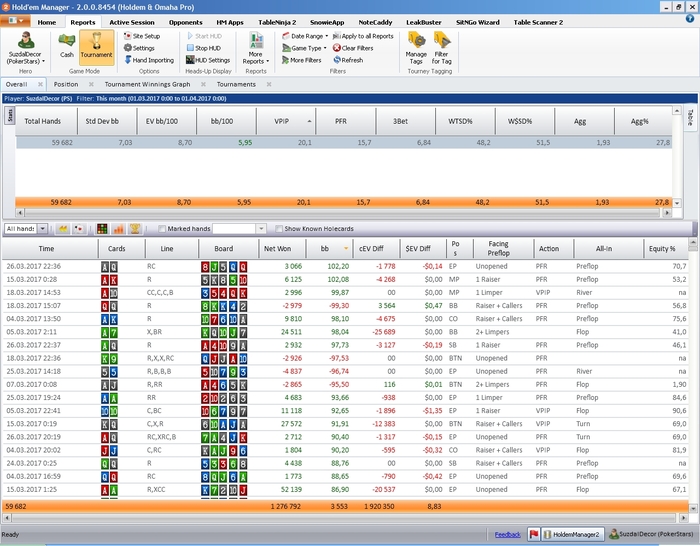Switch to Tournament Winnings Graph tab

pos(147,84)
